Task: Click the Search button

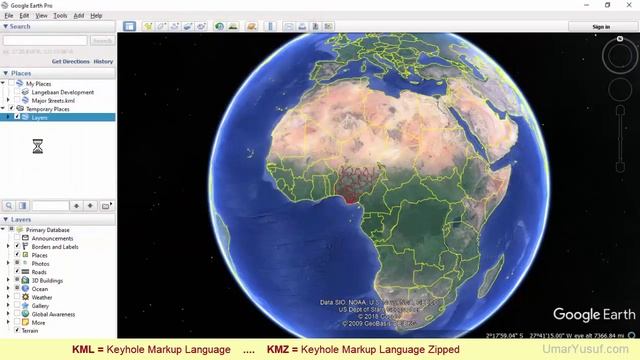Action: tap(102, 40)
